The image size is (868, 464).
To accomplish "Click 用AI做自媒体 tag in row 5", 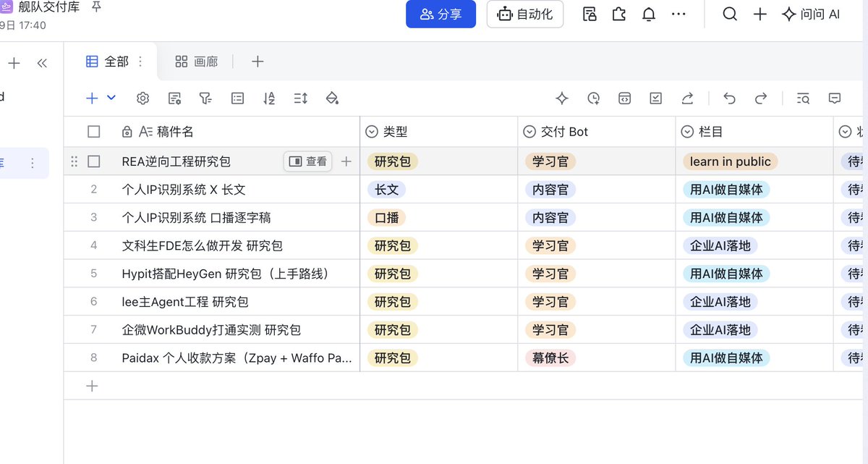I will coord(726,274).
